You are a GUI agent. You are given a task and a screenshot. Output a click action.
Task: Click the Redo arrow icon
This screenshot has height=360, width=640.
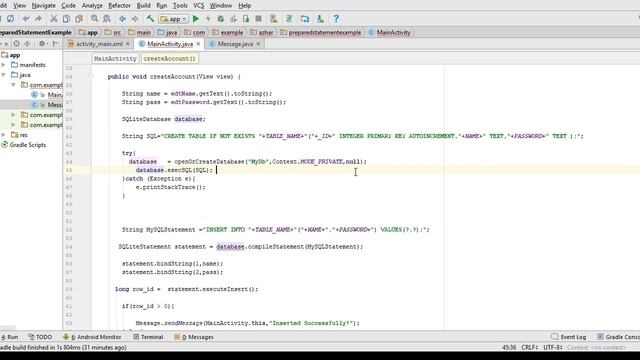[x=38, y=19]
